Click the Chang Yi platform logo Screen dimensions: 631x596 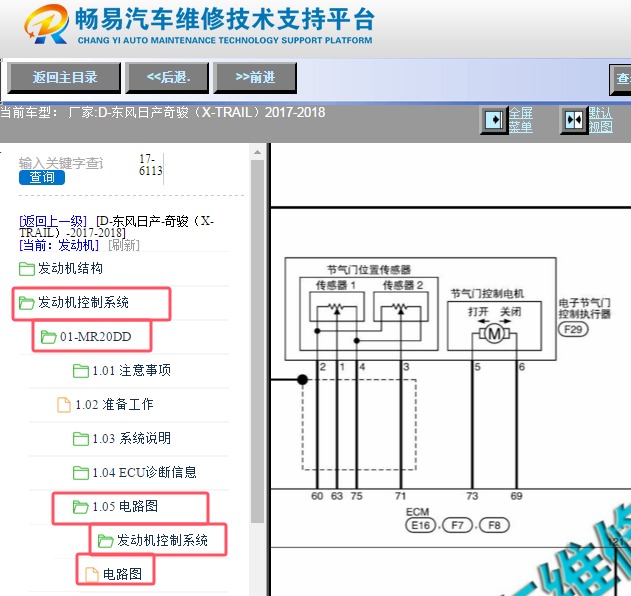click(46, 24)
